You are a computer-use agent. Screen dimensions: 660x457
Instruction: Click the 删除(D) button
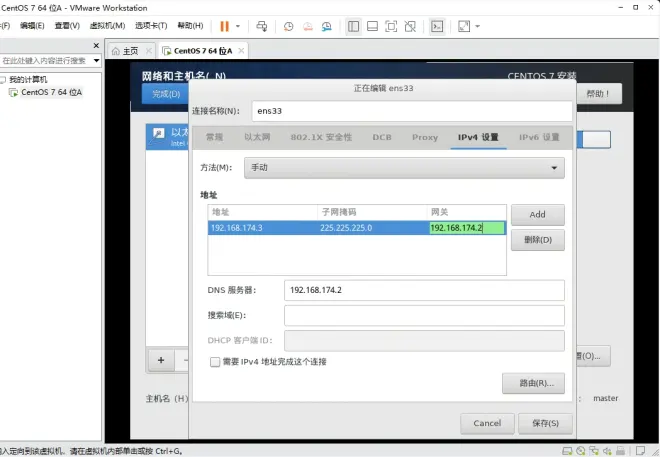pos(538,240)
